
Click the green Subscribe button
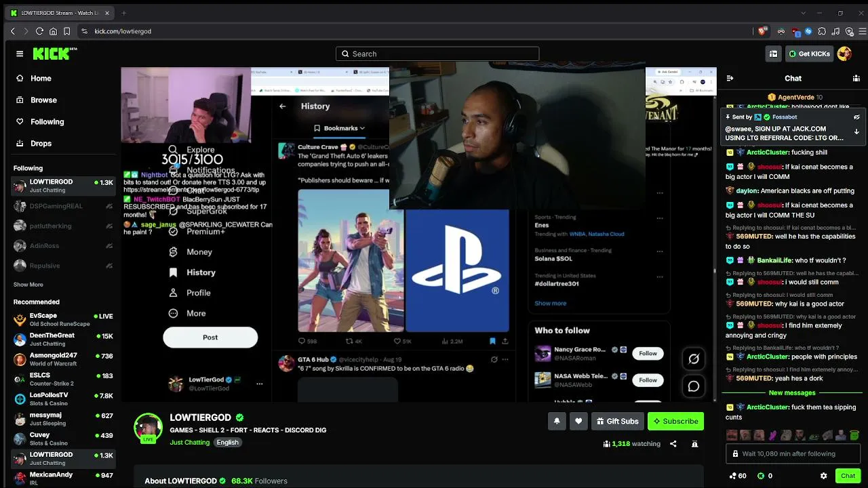[675, 421]
